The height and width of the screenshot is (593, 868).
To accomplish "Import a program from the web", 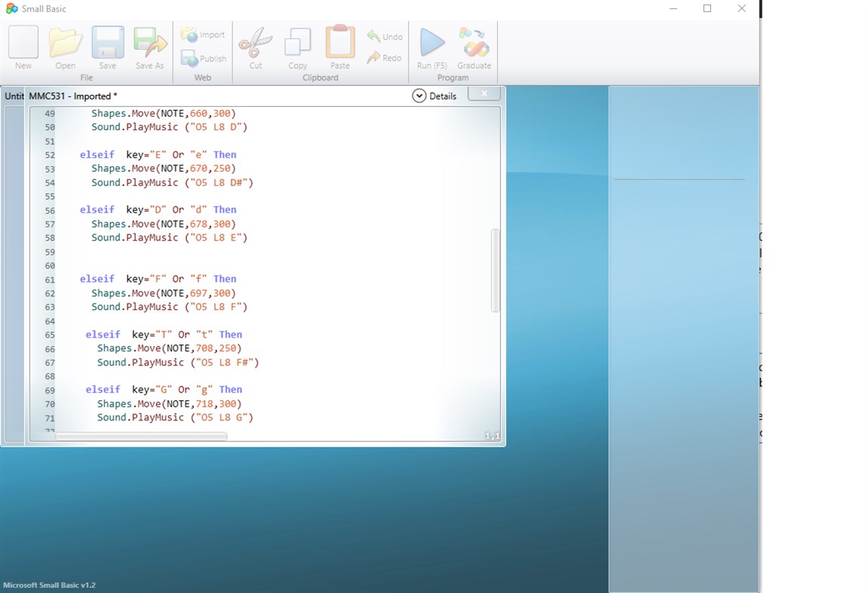I will [x=202, y=35].
